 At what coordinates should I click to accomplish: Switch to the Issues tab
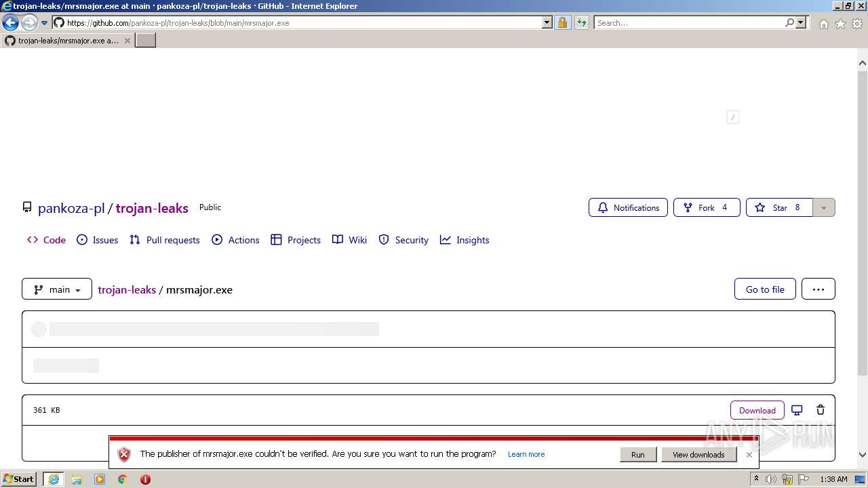[x=98, y=240]
